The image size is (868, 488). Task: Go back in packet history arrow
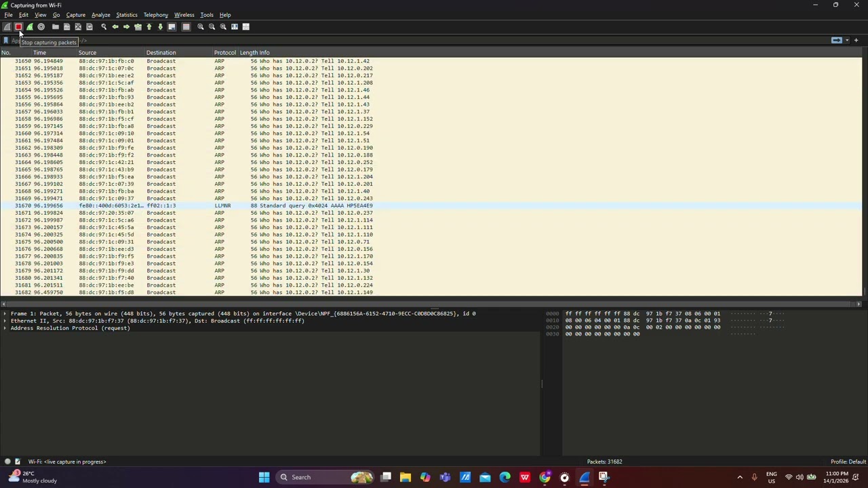[115, 27]
